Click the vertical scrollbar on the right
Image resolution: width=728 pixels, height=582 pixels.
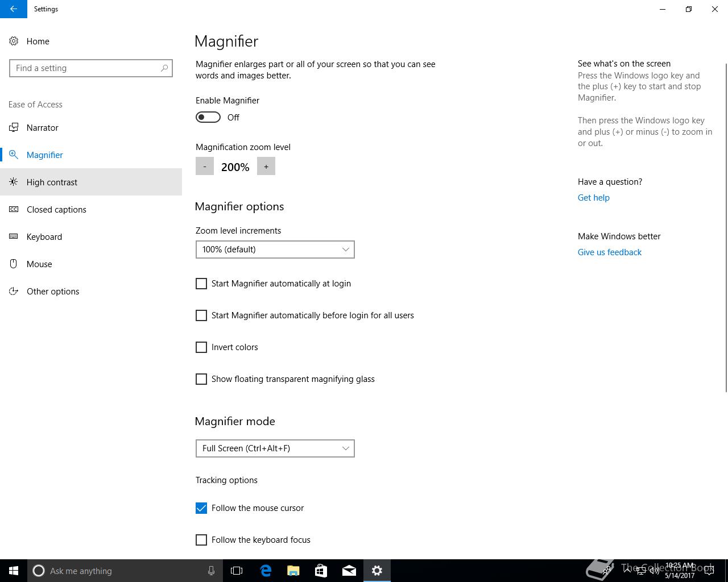(x=726, y=227)
